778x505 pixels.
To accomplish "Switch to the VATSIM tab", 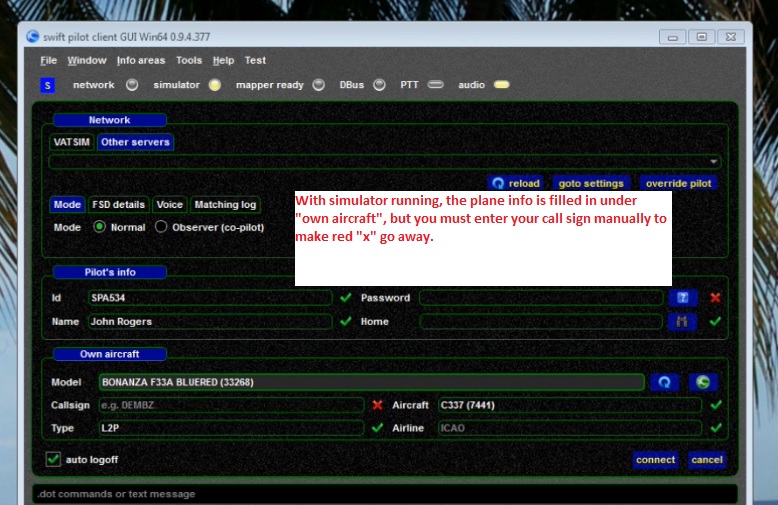I will pos(71,142).
